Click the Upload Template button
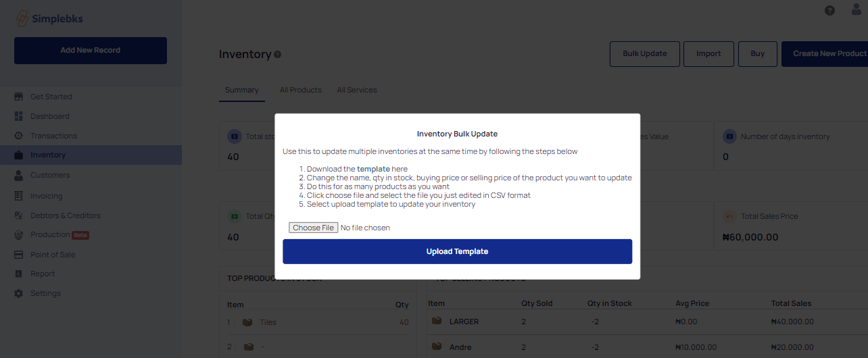This screenshot has width=868, height=358. tap(457, 251)
